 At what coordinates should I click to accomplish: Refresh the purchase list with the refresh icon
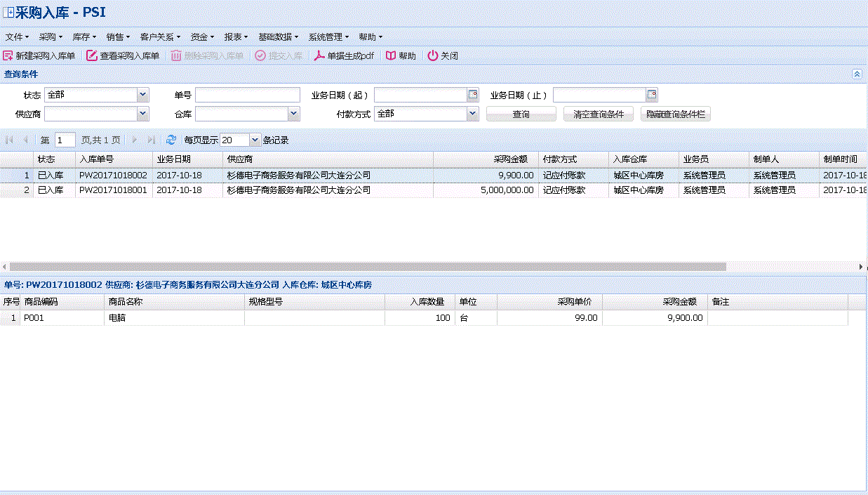coord(171,140)
